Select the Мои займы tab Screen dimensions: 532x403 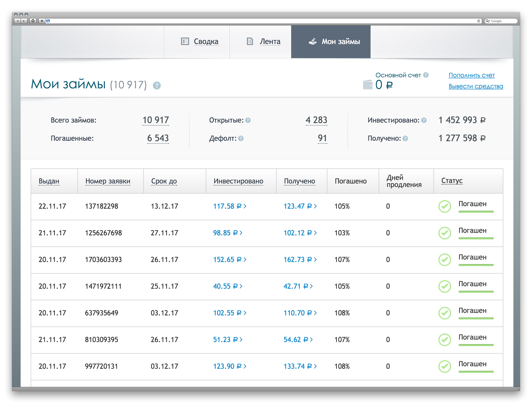pyautogui.click(x=331, y=42)
